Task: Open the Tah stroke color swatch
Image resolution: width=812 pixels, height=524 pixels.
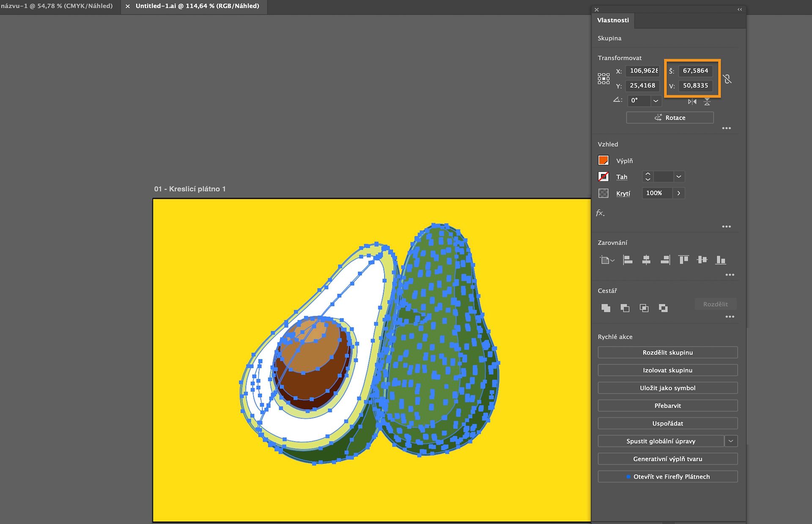Action: point(604,177)
